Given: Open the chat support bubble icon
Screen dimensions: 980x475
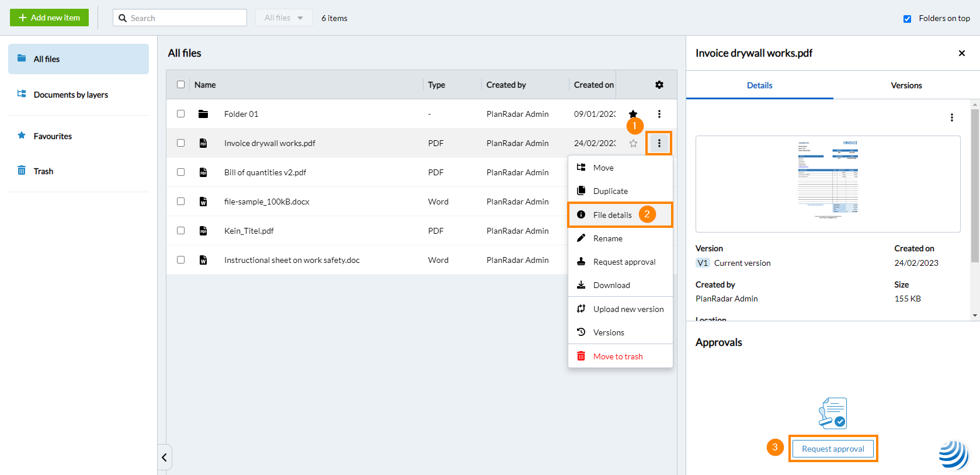Looking at the screenshot, I should pyautogui.click(x=953, y=455).
